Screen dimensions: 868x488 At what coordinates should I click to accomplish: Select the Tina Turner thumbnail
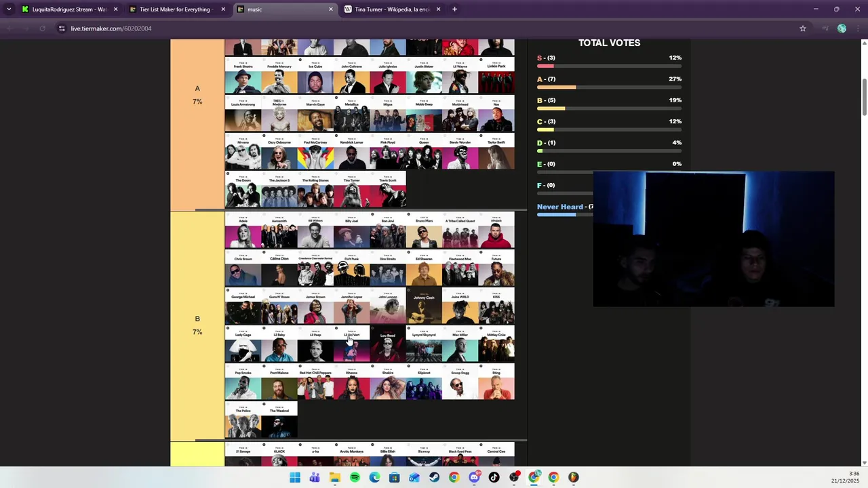(x=351, y=190)
